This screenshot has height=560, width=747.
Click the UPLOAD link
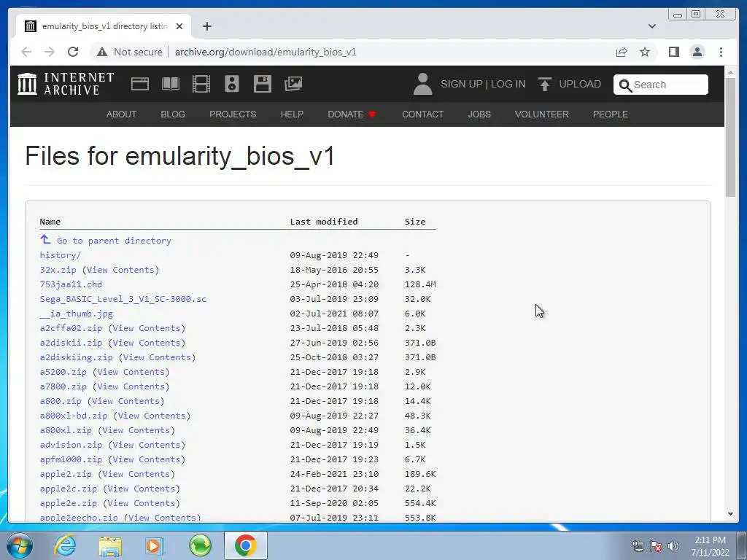[580, 85]
